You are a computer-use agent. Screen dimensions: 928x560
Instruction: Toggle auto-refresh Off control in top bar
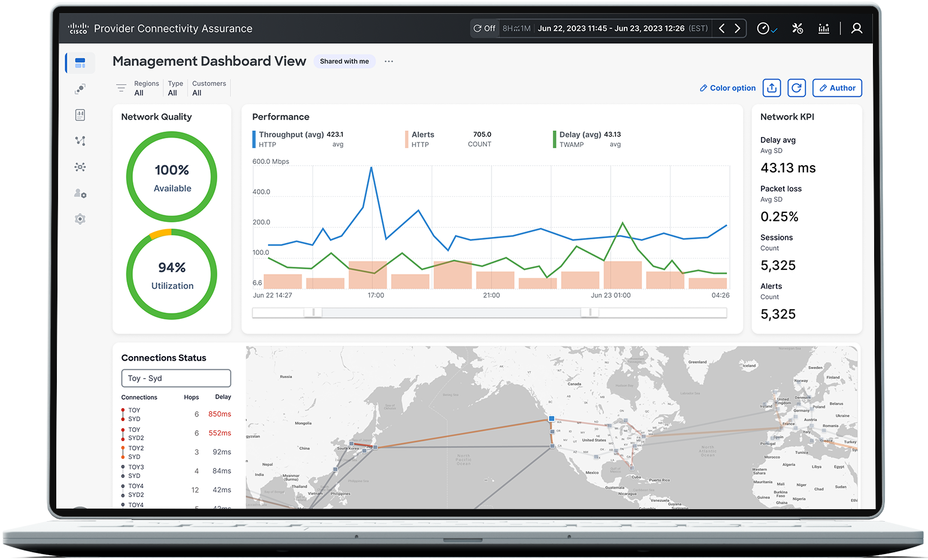(x=484, y=28)
